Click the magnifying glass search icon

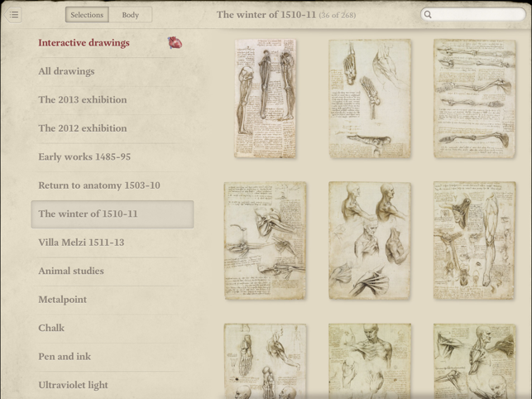point(428,15)
